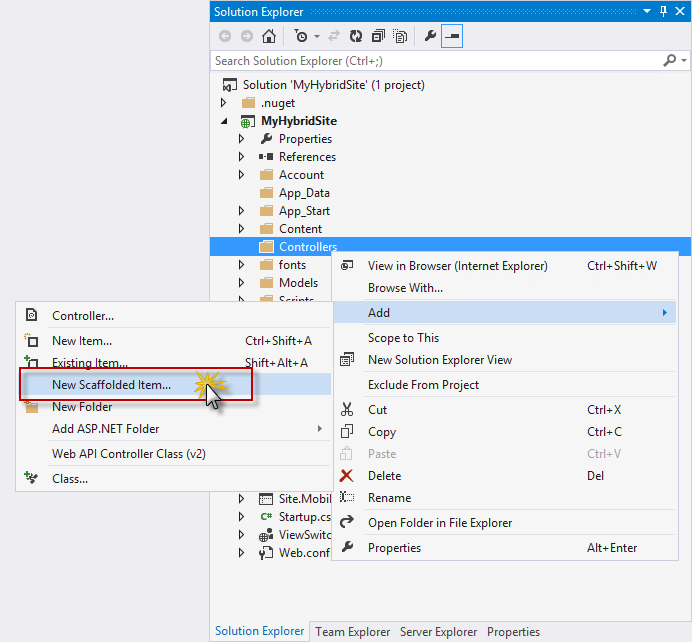Click the red Delete X icon
The height and width of the screenshot is (642, 692).
coord(347,476)
